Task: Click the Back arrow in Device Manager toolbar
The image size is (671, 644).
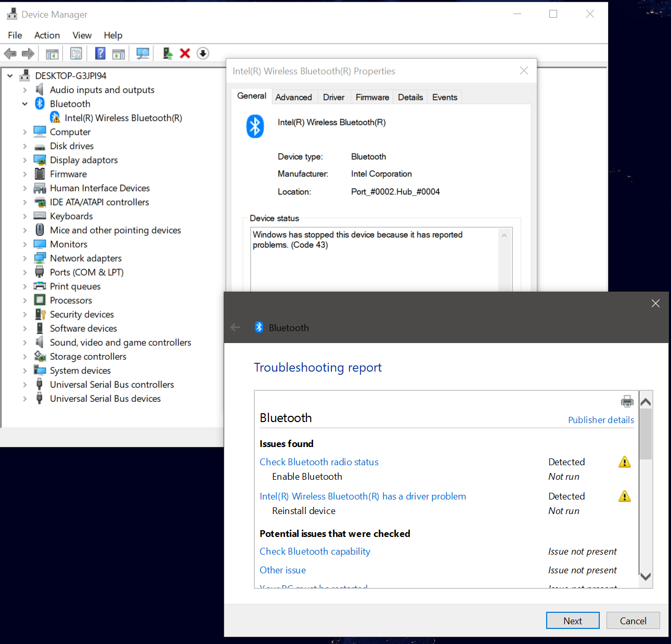Action: (10, 53)
